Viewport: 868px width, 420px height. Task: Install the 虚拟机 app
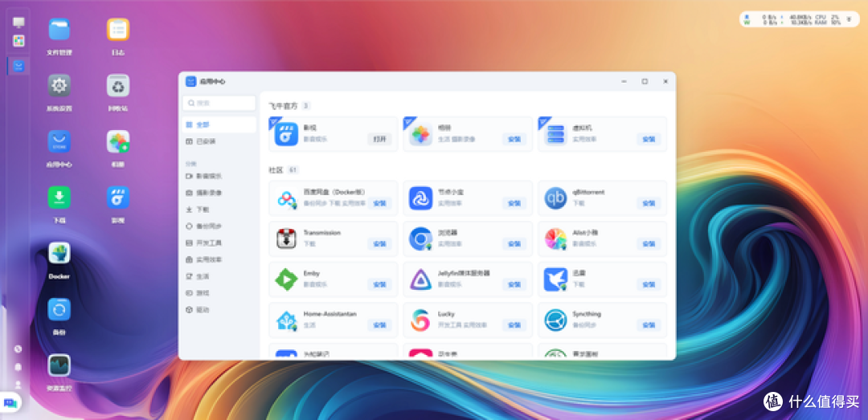coord(649,139)
